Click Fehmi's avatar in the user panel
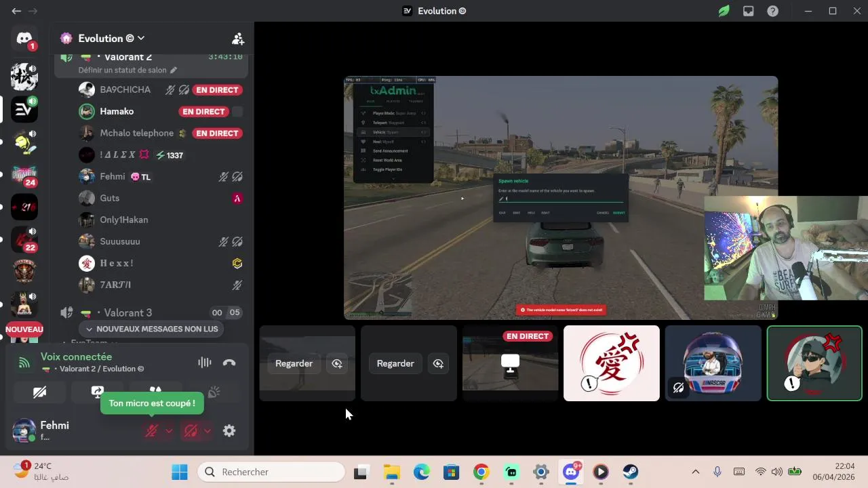 24,430
